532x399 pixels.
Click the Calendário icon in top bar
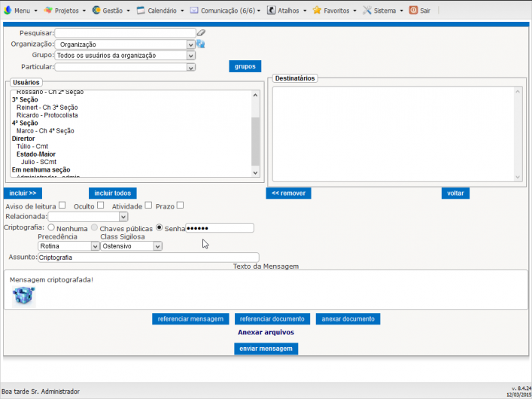pyautogui.click(x=141, y=11)
